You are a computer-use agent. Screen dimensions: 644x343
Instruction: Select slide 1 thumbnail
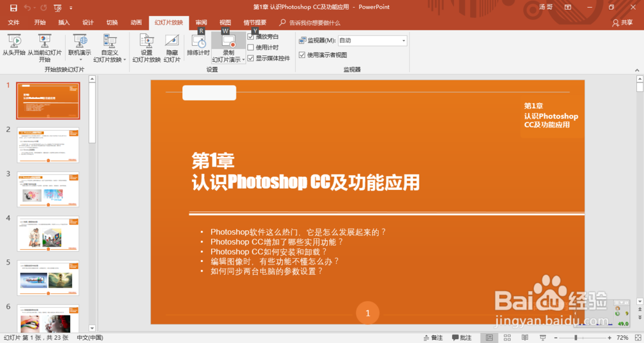(x=48, y=101)
